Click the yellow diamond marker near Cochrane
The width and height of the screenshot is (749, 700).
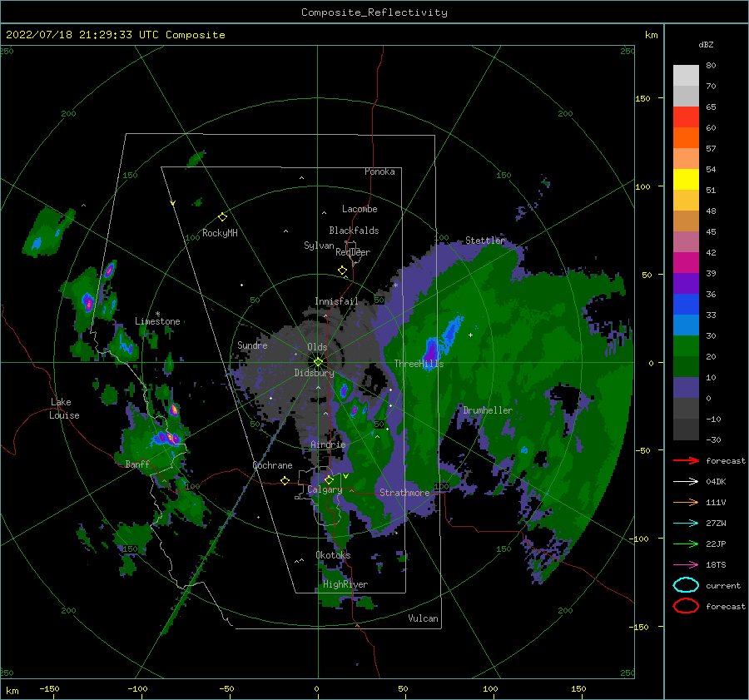(285, 480)
